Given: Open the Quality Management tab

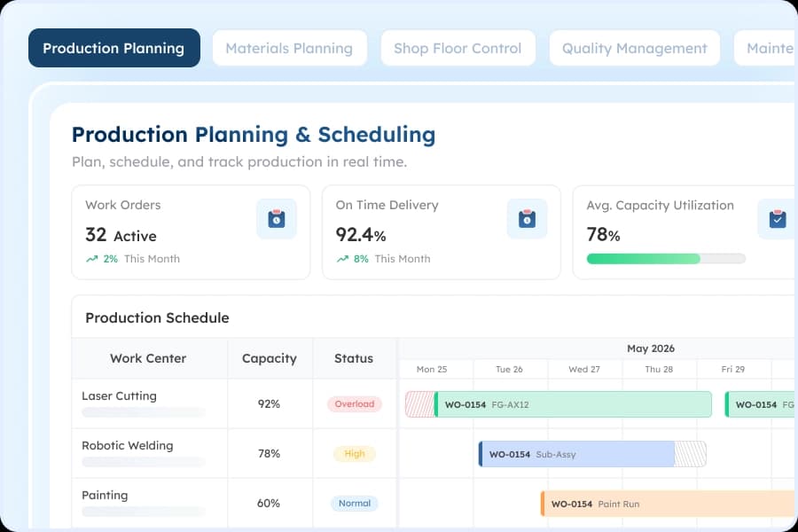Looking at the screenshot, I should [634, 48].
